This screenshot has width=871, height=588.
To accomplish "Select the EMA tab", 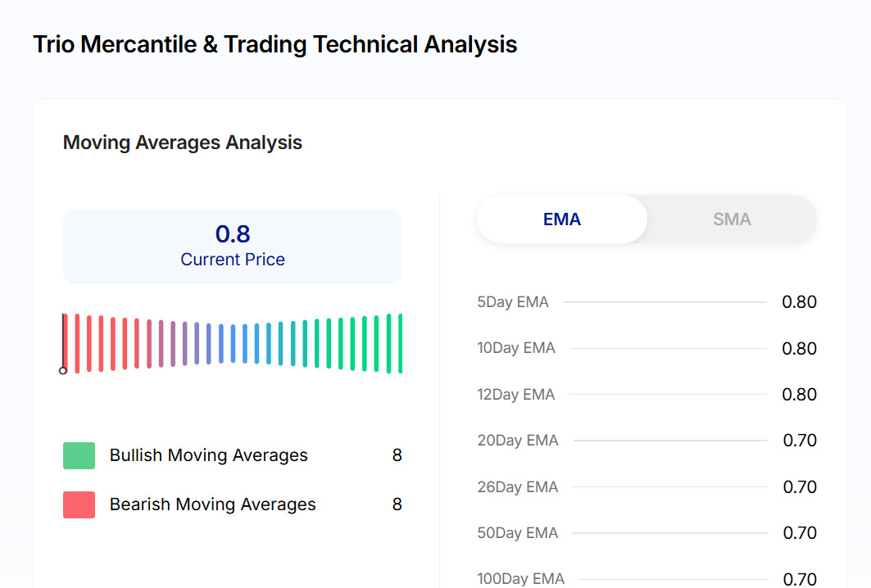I will click(562, 219).
